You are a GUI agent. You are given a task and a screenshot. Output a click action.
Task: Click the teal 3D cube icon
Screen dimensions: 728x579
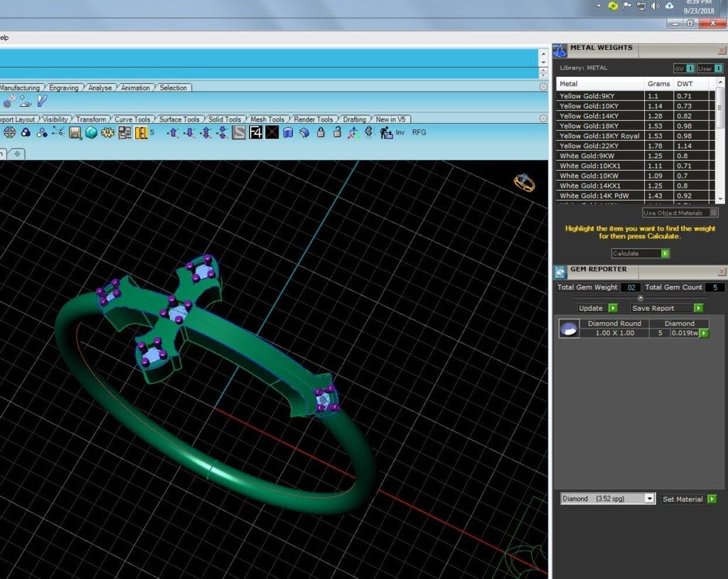[92, 133]
